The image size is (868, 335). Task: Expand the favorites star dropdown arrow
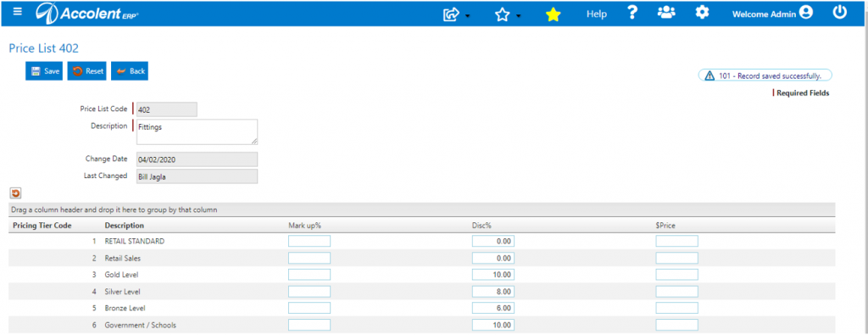point(518,16)
